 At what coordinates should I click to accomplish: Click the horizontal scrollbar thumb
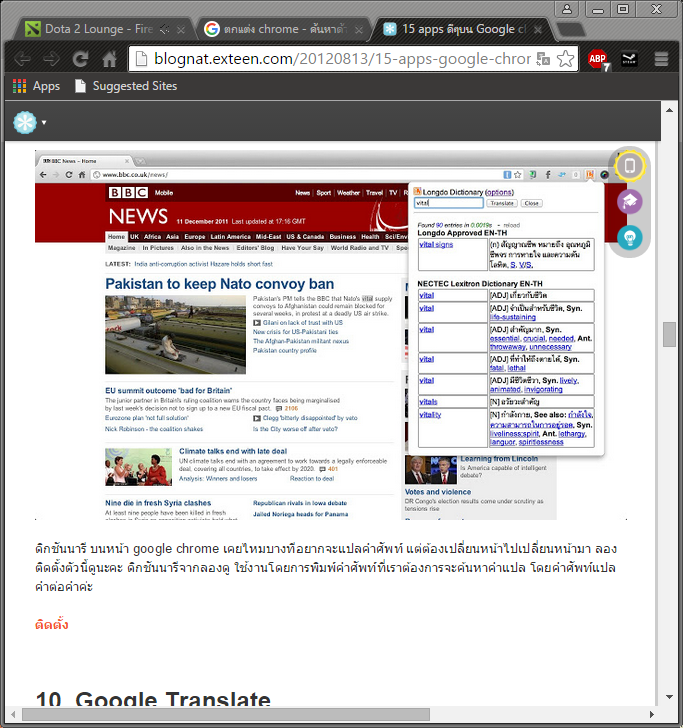pos(226,714)
